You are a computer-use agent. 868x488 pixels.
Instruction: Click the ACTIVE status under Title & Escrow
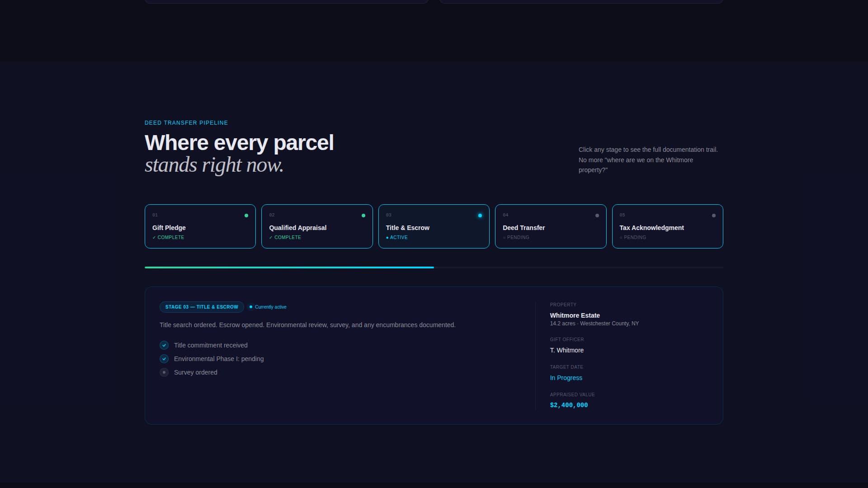[396, 238]
